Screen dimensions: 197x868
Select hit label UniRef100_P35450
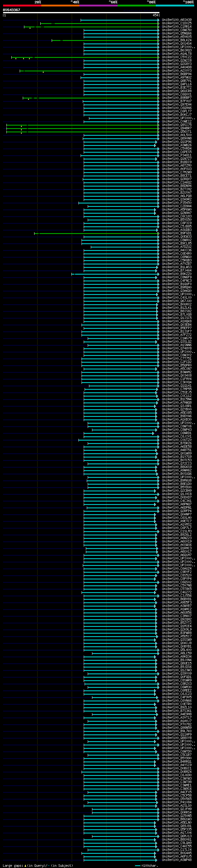[x=177, y=203]
